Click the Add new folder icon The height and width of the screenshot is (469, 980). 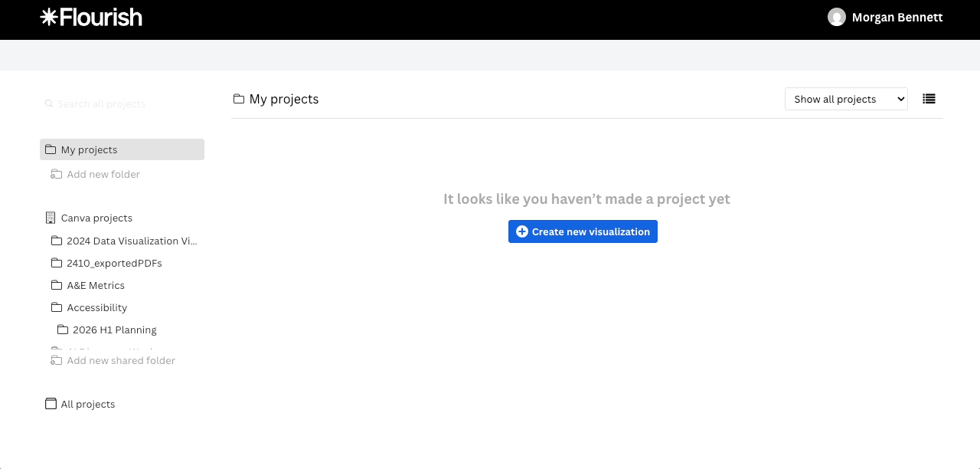click(x=56, y=174)
